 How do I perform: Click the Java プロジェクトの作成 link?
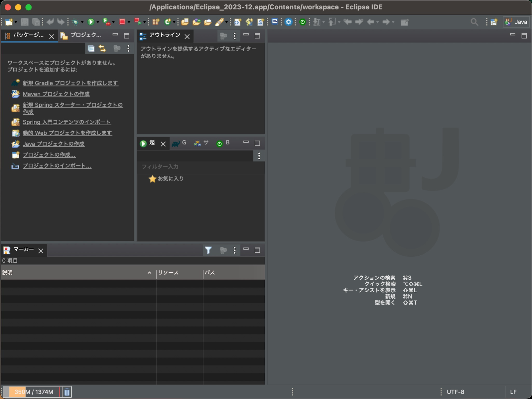pyautogui.click(x=54, y=144)
